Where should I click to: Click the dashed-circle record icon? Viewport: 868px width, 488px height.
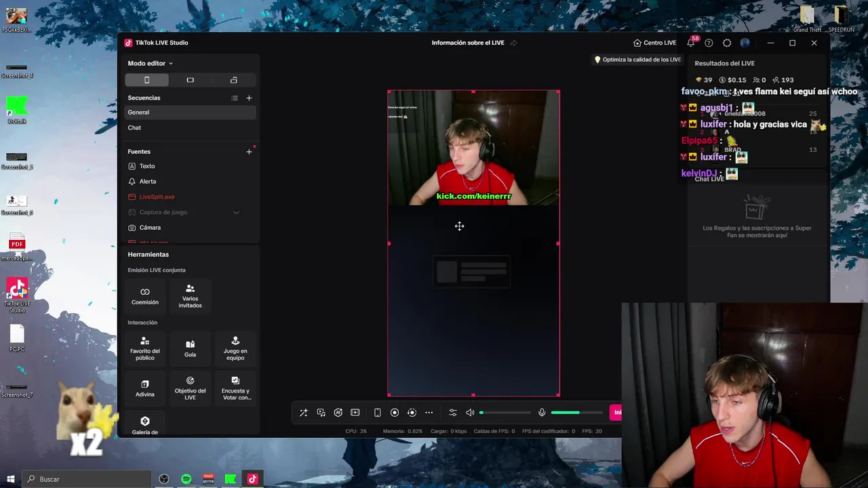[412, 413]
